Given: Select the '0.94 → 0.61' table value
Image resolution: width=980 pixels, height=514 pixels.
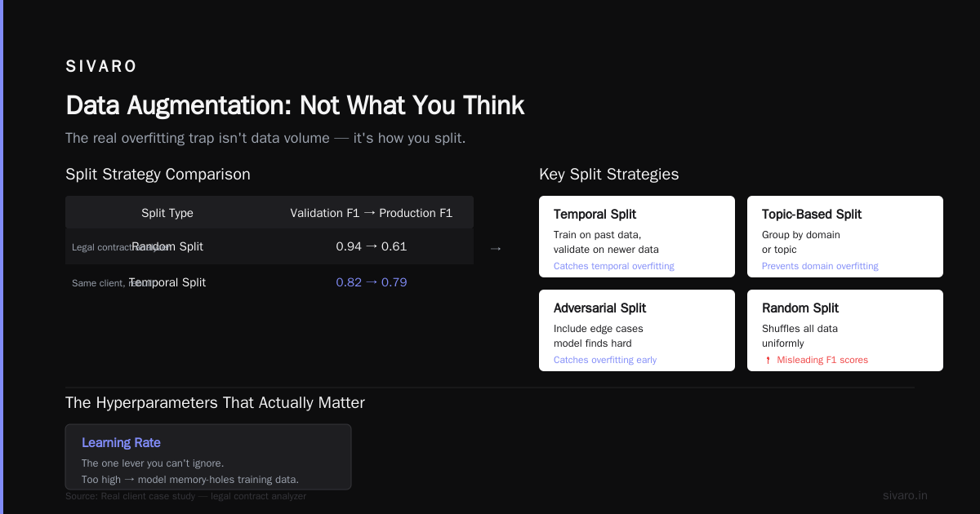Looking at the screenshot, I should click(x=372, y=246).
